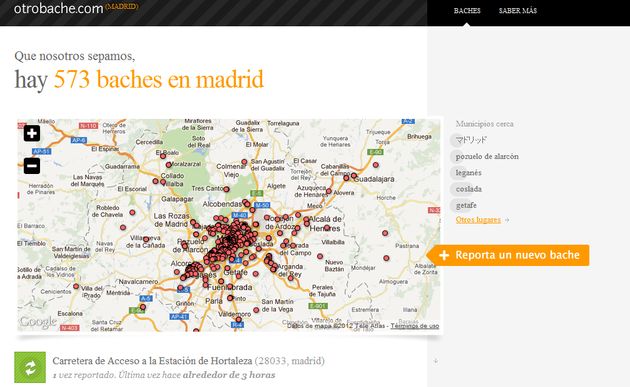630x387 pixels.
Task: Click the otrobache.com logo
Action: 58,8
